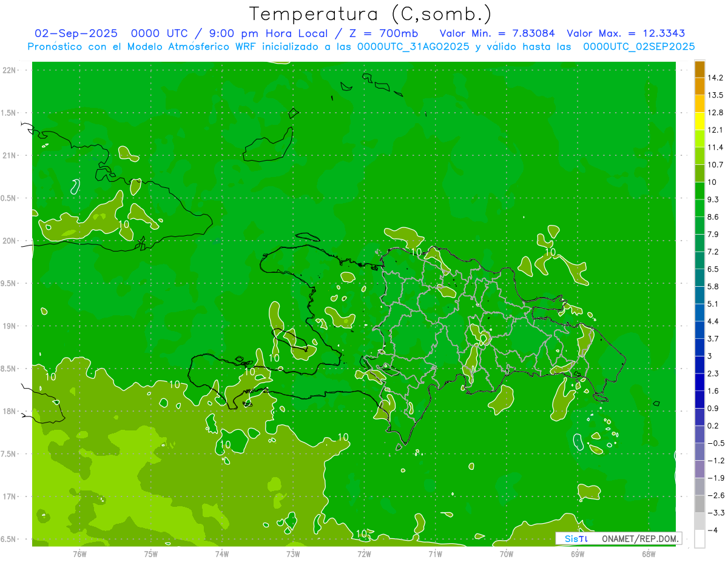Click the '7.2' color scale value
The width and height of the screenshot is (728, 562).
pyautogui.click(x=713, y=252)
